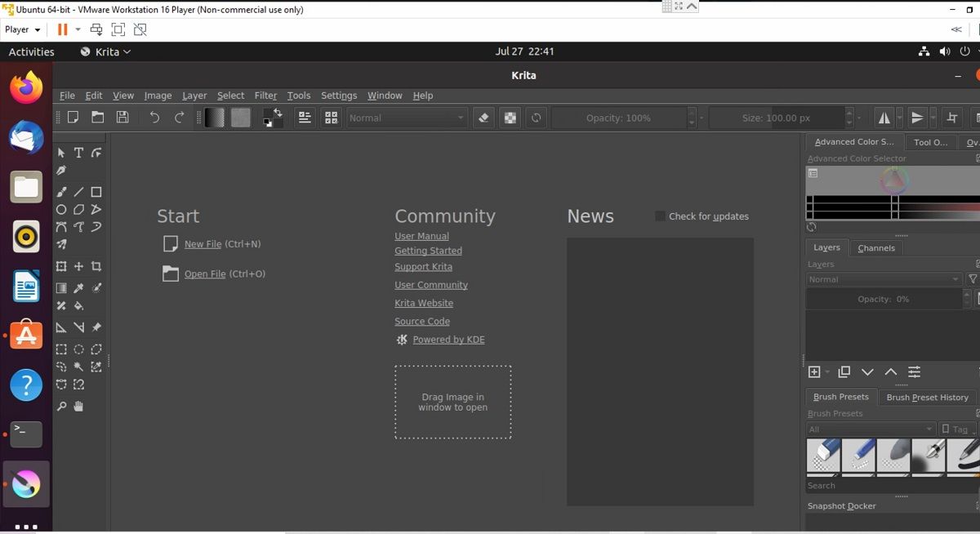This screenshot has height=534, width=980.
Task: Switch to the Channels tab
Action: tap(875, 248)
